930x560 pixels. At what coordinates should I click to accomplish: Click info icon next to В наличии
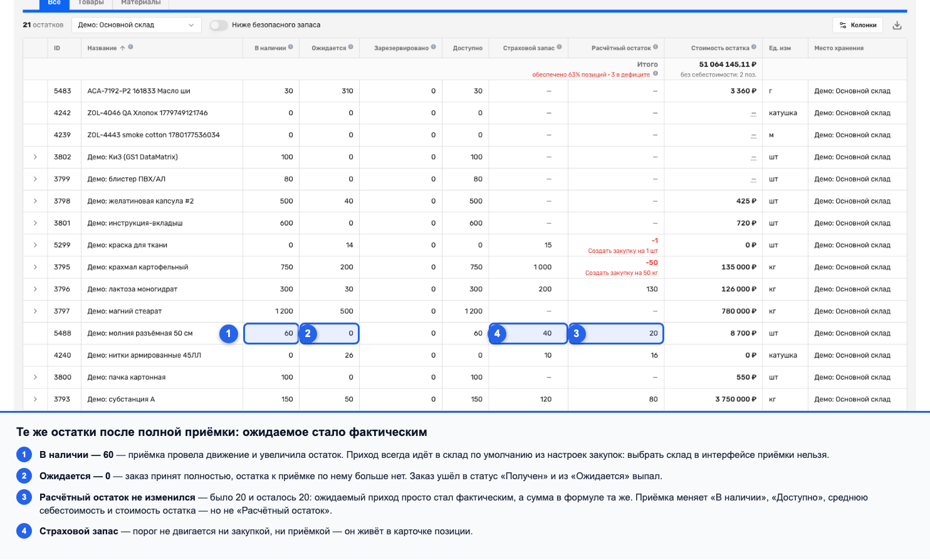click(291, 47)
